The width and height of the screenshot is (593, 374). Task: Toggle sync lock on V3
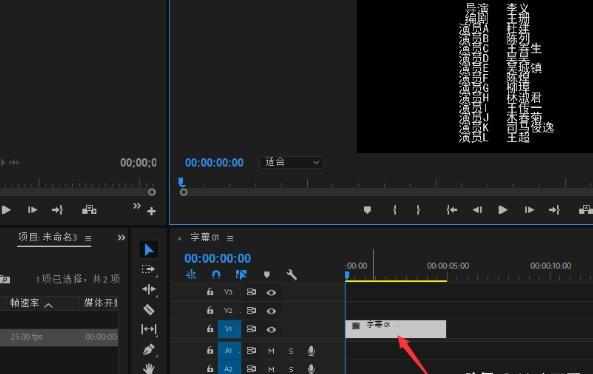251,292
